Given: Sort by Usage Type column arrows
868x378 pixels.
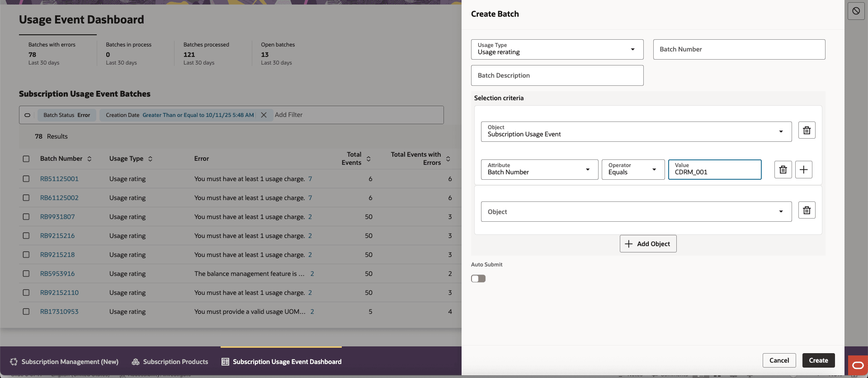Looking at the screenshot, I should tap(150, 159).
